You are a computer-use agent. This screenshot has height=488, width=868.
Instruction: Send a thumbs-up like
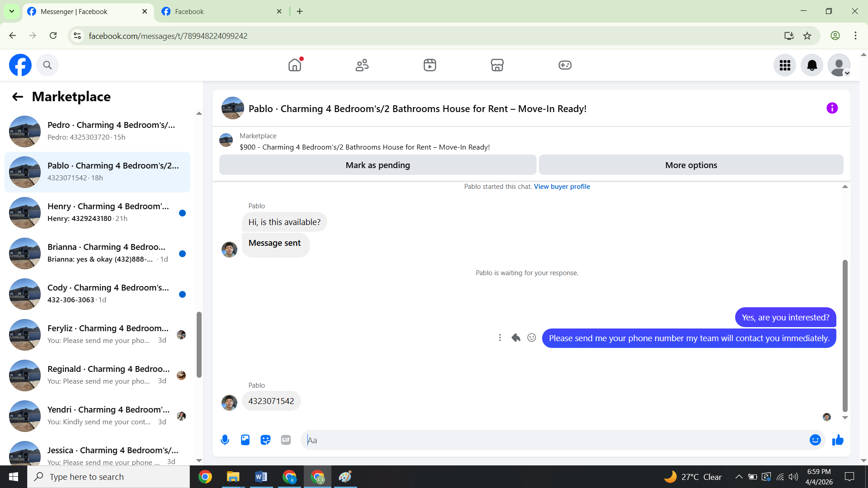(x=838, y=440)
